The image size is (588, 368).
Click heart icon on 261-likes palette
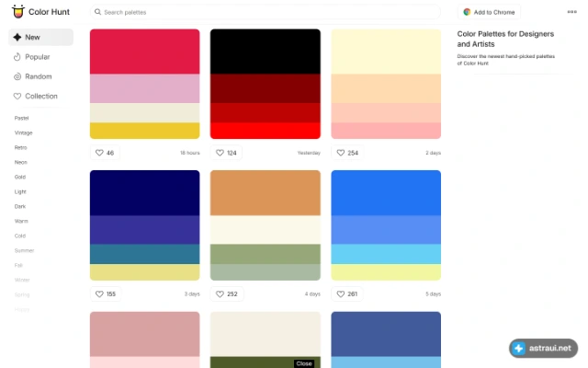(x=341, y=294)
